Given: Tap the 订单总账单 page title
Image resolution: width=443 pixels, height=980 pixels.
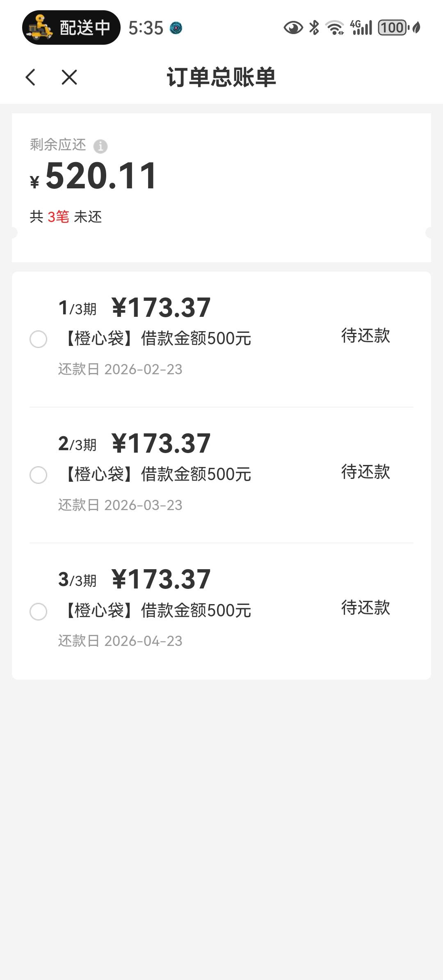Looking at the screenshot, I should pos(221,77).
